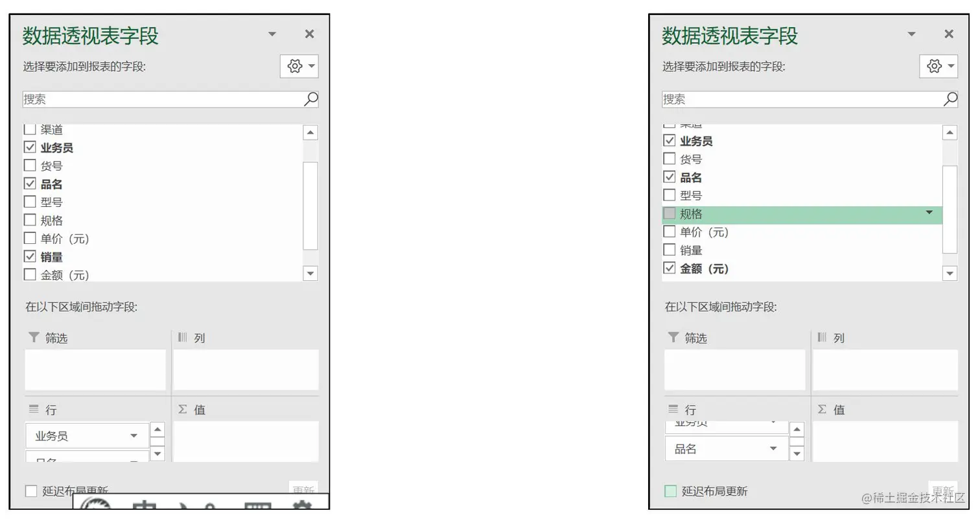The width and height of the screenshot is (980, 519).
Task: Check 渠道 field in left panel
Action: tap(30, 129)
